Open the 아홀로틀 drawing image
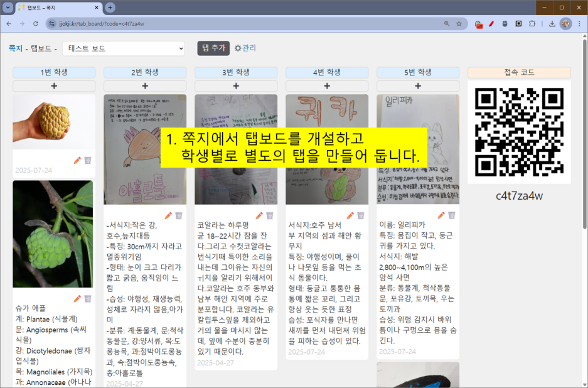Screen dimensions: 588x388 click(145, 149)
